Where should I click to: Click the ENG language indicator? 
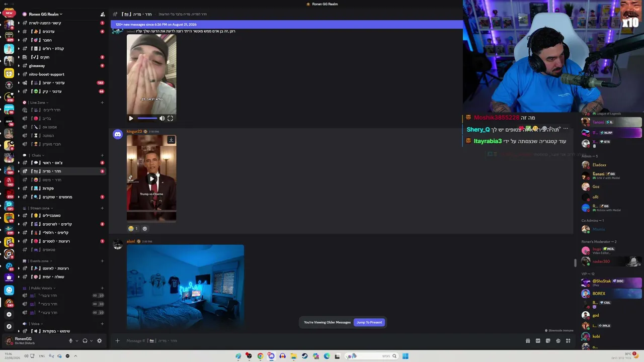pos(42,356)
